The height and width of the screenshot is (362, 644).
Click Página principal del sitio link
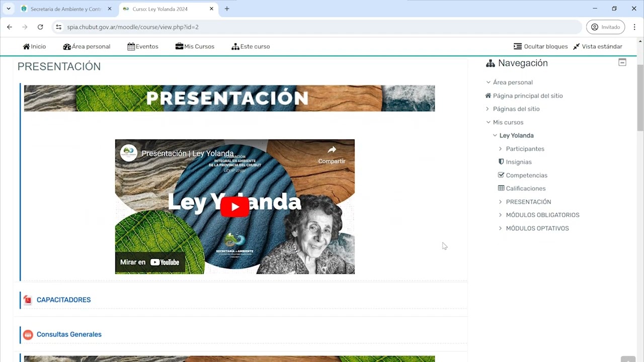(x=528, y=96)
